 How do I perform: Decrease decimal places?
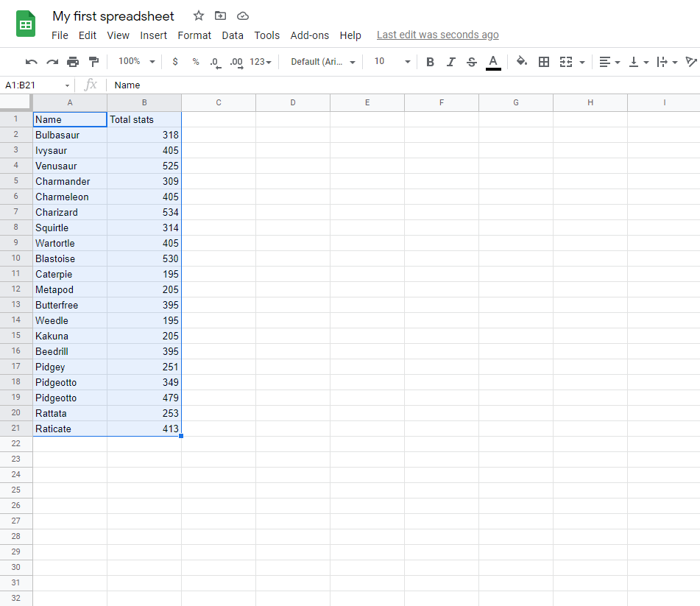(x=215, y=62)
